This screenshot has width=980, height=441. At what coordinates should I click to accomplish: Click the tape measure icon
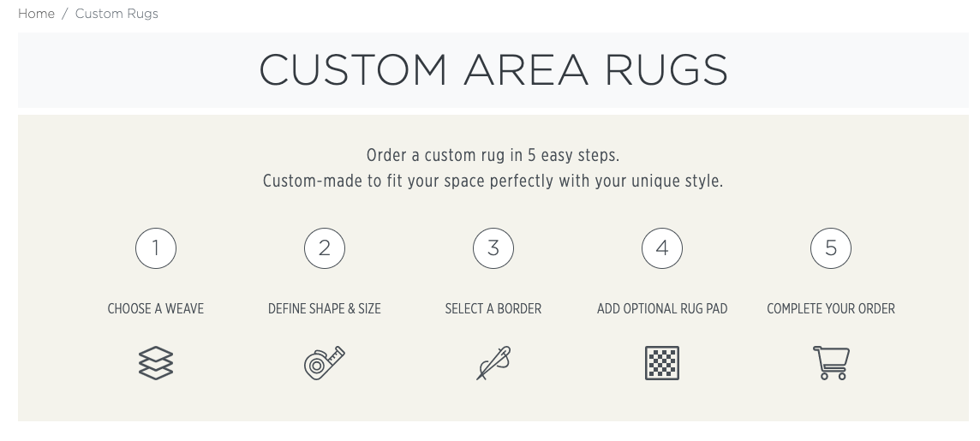coord(324,362)
